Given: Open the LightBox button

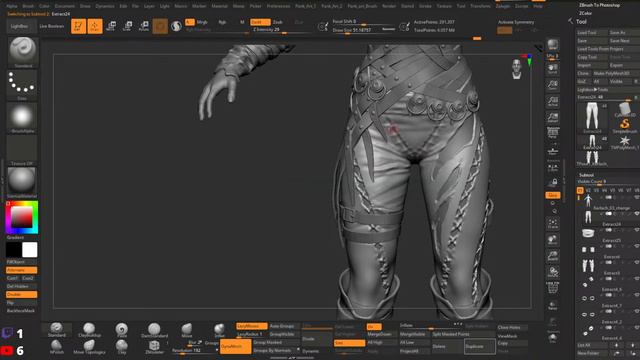Looking at the screenshot, I should coord(20,26).
